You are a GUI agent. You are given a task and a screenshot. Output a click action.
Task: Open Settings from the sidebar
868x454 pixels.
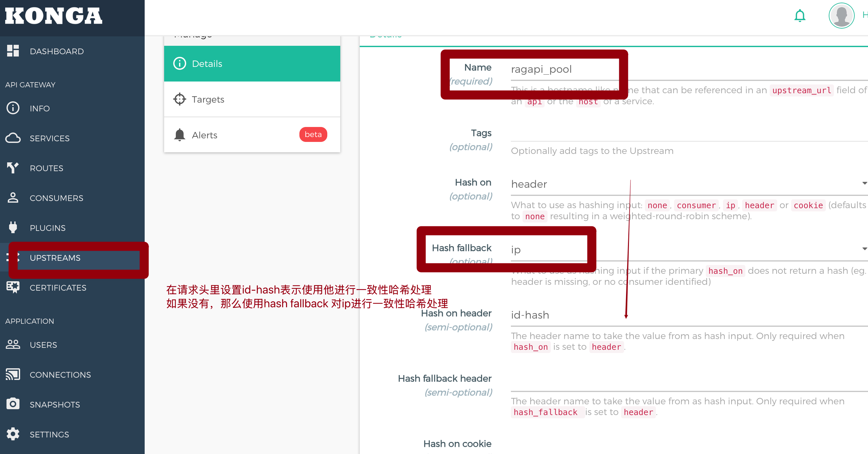click(x=49, y=435)
